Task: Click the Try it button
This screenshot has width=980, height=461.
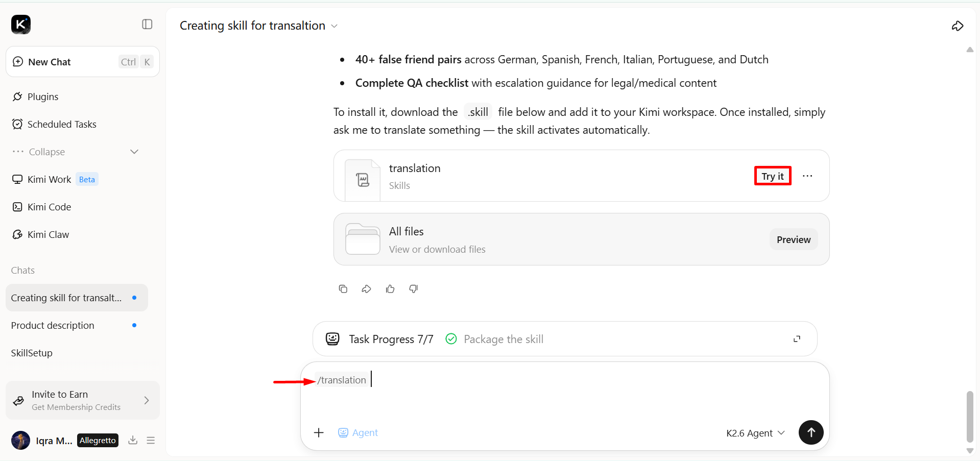Action: [x=773, y=176]
